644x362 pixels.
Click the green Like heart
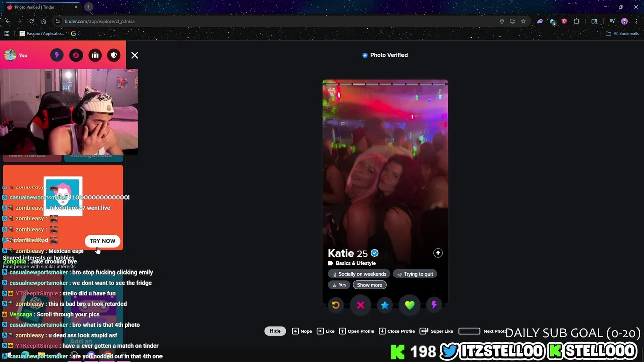coord(410,305)
